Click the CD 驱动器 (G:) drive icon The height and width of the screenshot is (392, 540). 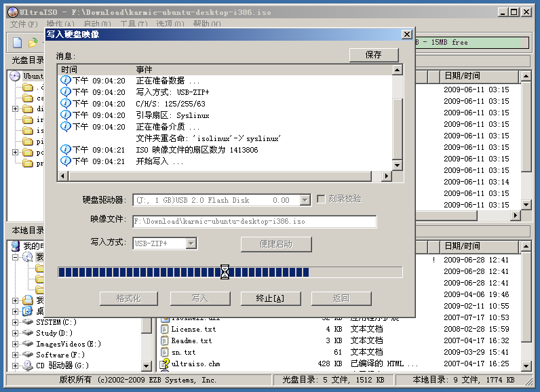coord(28,366)
